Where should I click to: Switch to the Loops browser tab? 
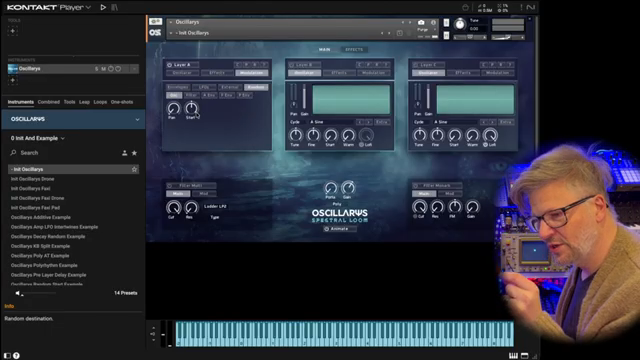pos(100,102)
